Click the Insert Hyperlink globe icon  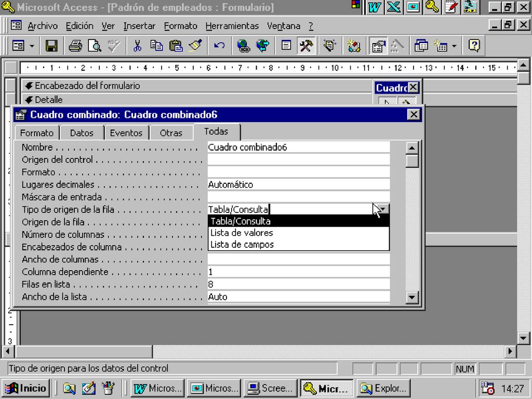pyautogui.click(x=243, y=46)
